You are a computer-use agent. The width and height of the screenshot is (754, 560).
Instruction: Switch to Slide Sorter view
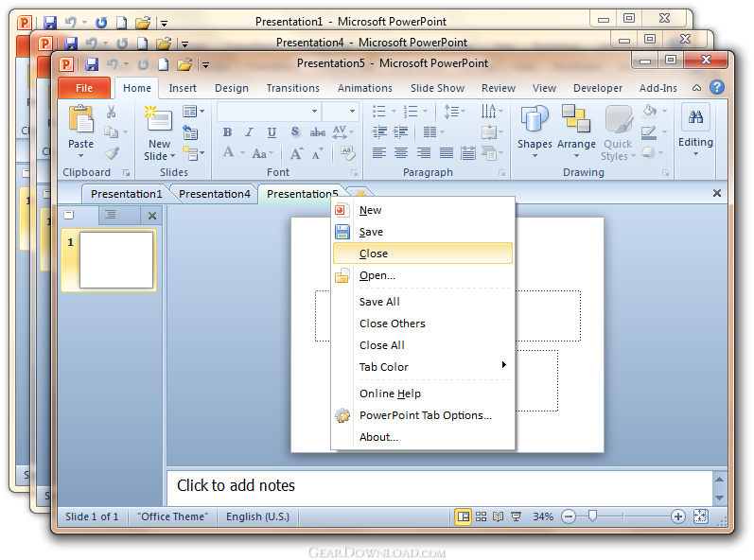coord(481,516)
